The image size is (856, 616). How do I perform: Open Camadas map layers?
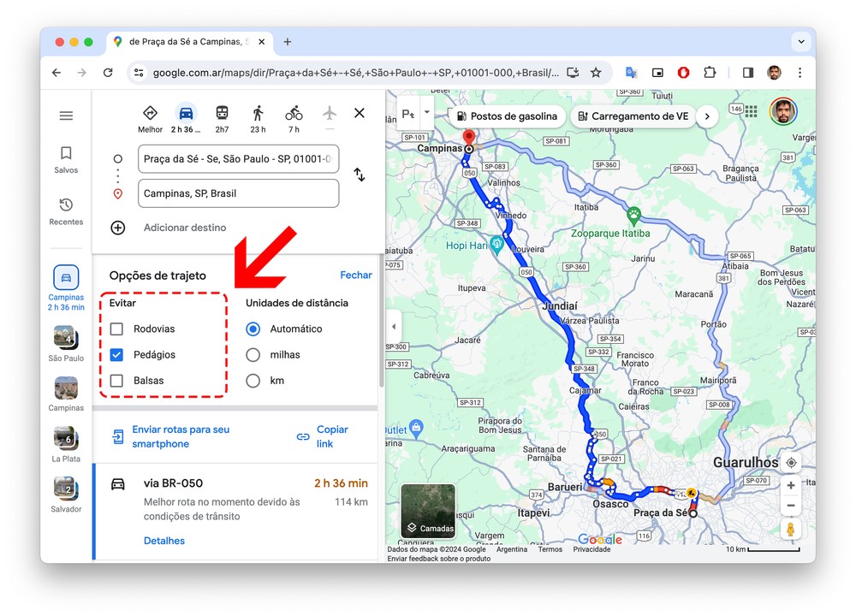click(x=428, y=512)
